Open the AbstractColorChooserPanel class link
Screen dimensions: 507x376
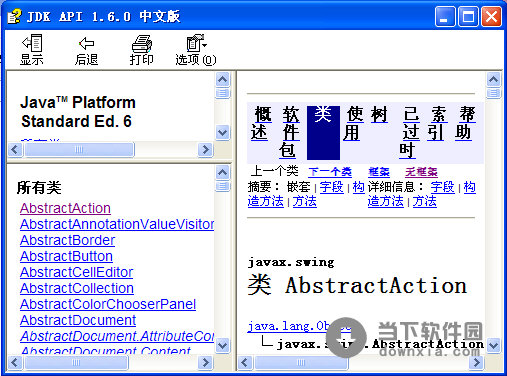point(108,304)
